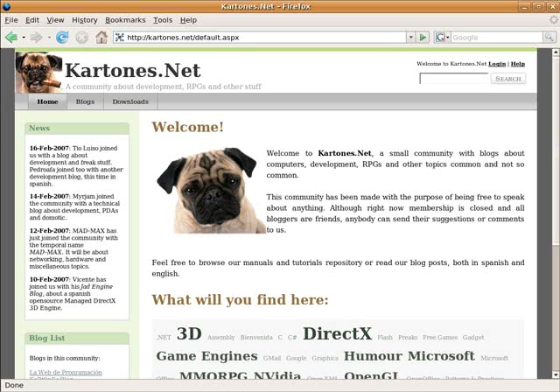
Task: Click the 16-Feb-2007 news entry
Action: [76, 166]
